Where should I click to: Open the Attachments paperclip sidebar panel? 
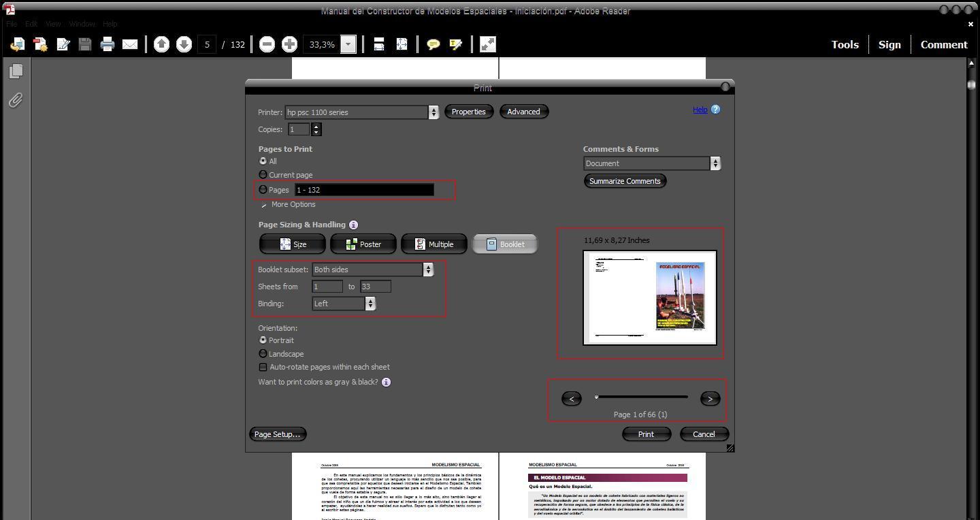16,100
